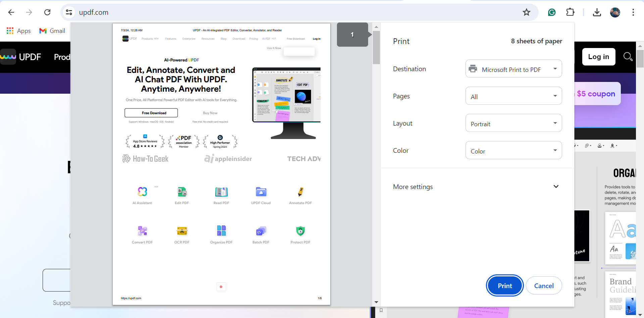
Task: Click Pricing in the preview header
Action: [x=253, y=39]
